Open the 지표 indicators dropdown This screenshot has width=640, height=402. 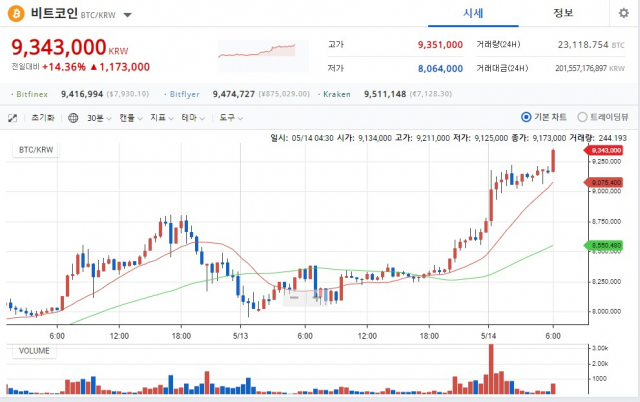161,117
